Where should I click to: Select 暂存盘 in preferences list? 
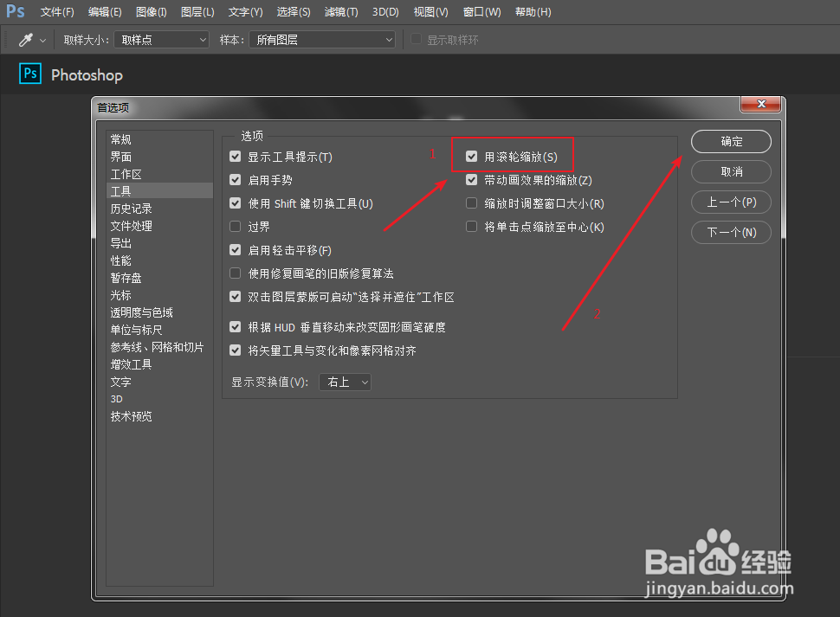pyautogui.click(x=159, y=278)
